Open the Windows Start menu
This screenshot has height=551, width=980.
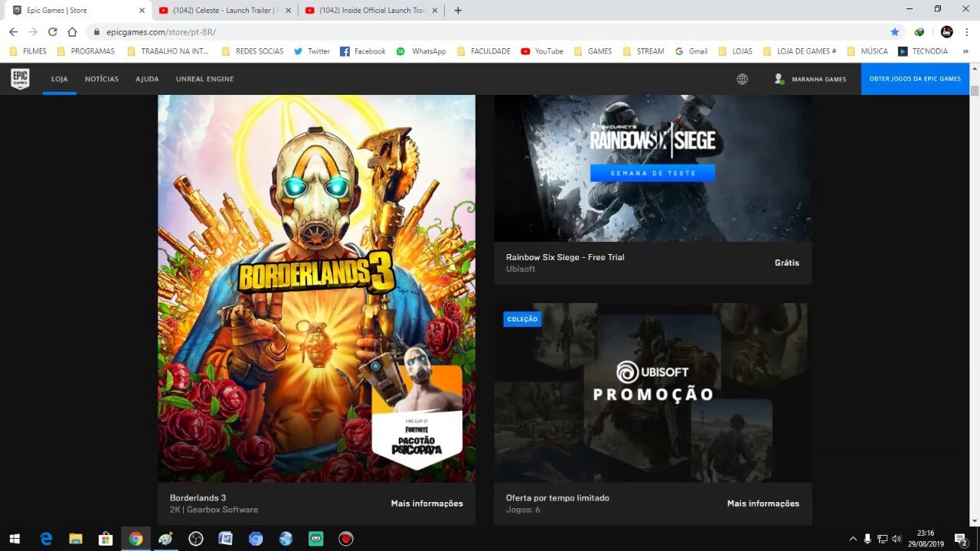click(15, 539)
